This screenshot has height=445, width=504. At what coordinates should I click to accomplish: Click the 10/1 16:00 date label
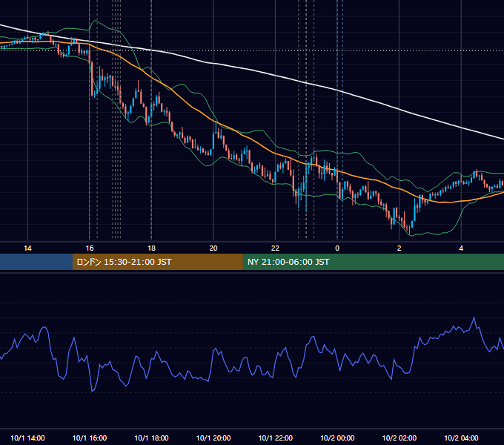pyautogui.click(x=90, y=438)
